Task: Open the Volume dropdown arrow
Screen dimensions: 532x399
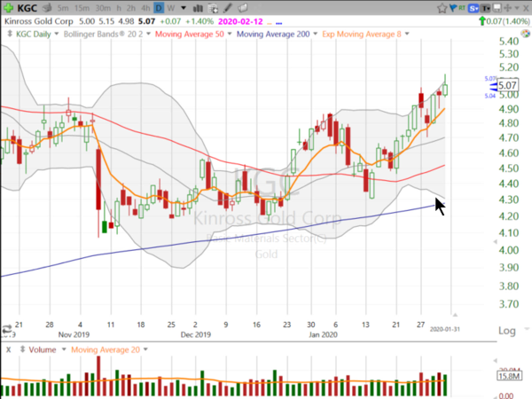Action: click(64, 349)
